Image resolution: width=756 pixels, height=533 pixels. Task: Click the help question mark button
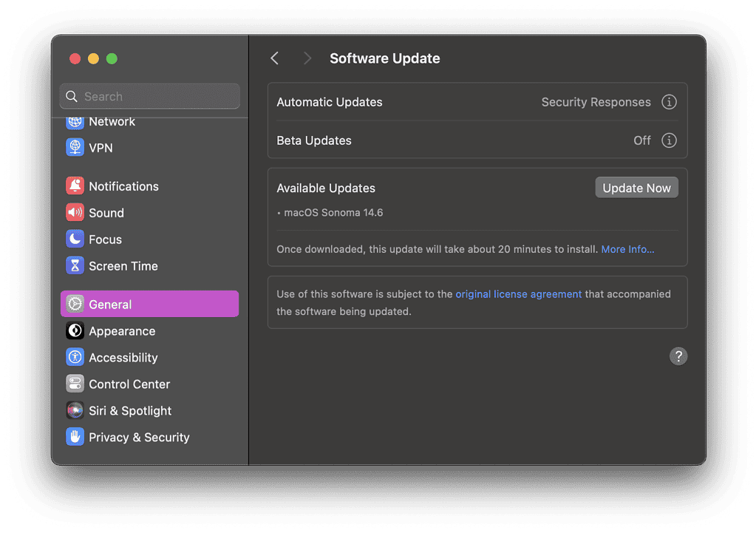(x=678, y=356)
